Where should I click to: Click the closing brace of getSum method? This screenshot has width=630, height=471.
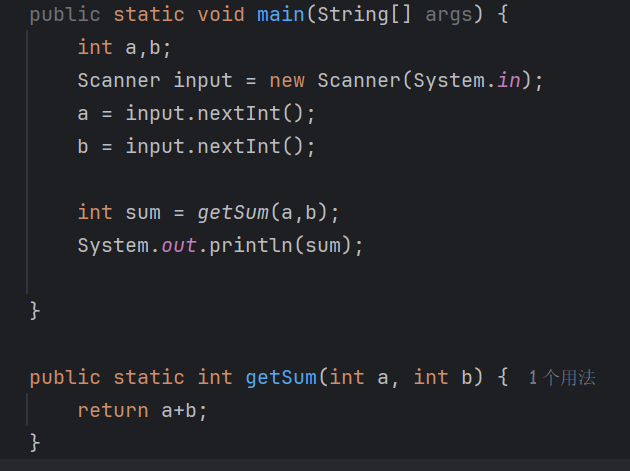tap(35, 443)
